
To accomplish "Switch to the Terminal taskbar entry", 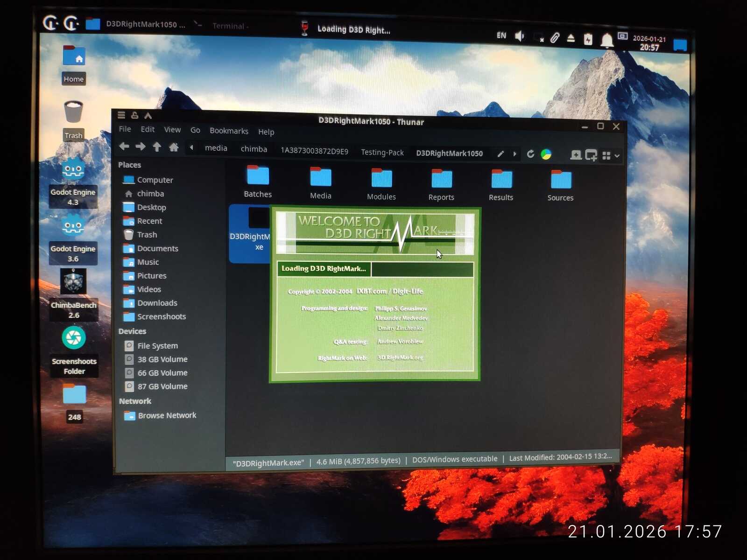I will click(x=221, y=26).
